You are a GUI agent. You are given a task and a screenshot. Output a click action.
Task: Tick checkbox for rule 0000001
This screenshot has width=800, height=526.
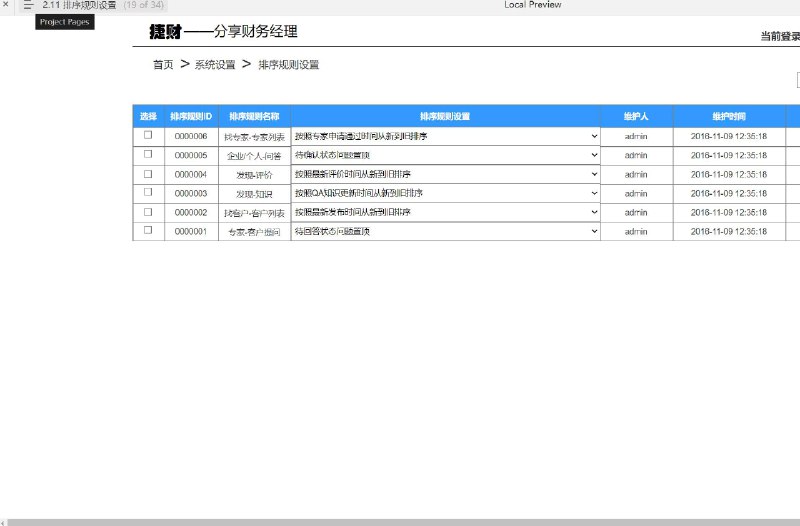tap(148, 230)
